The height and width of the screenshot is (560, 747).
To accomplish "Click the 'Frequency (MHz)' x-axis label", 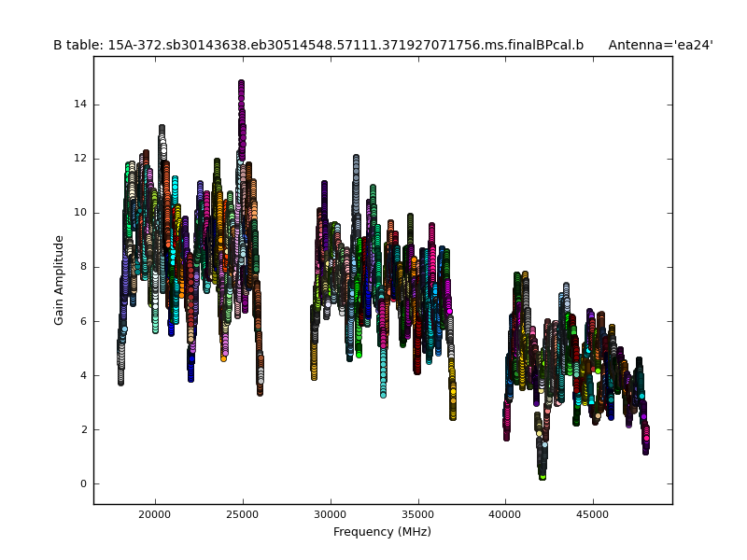I will 382,532.
